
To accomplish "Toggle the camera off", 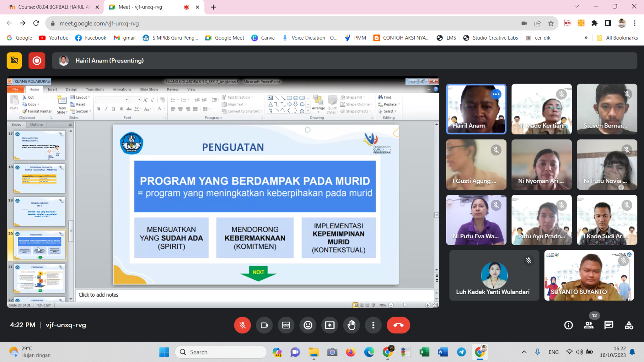I will [x=264, y=325].
